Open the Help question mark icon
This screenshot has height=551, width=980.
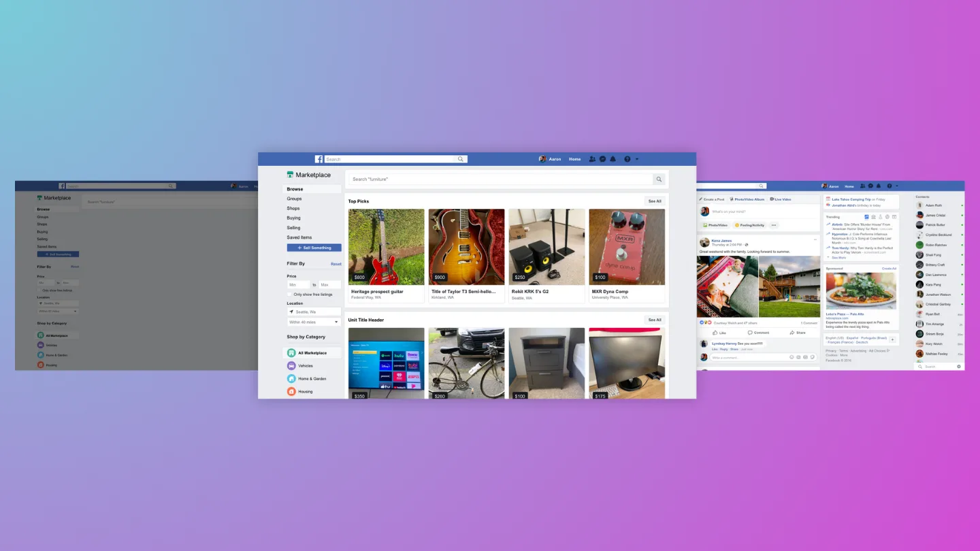(x=625, y=158)
